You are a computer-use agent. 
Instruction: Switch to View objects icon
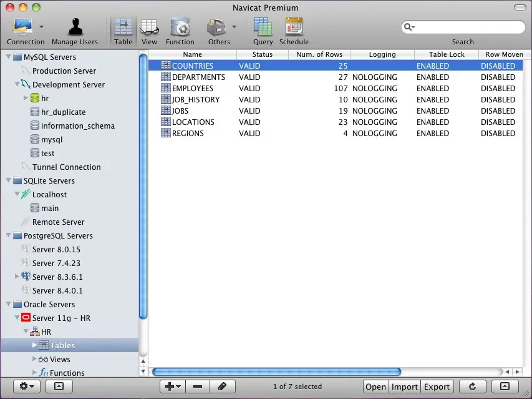pos(149,27)
